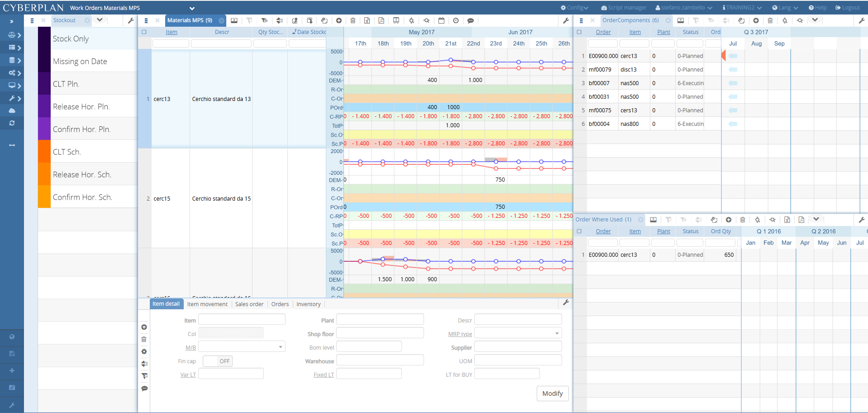868x413 pixels.
Task: Delete selection using the trash icon
Action: [353, 20]
